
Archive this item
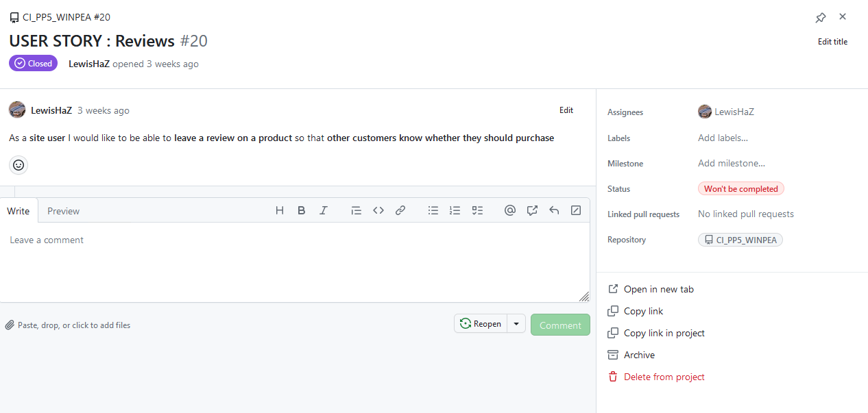click(x=631, y=355)
